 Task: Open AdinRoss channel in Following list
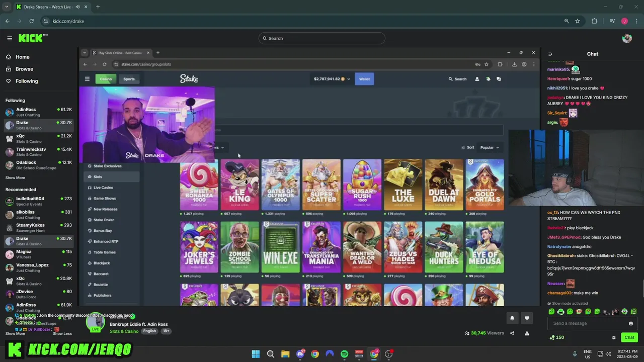pyautogui.click(x=39, y=112)
